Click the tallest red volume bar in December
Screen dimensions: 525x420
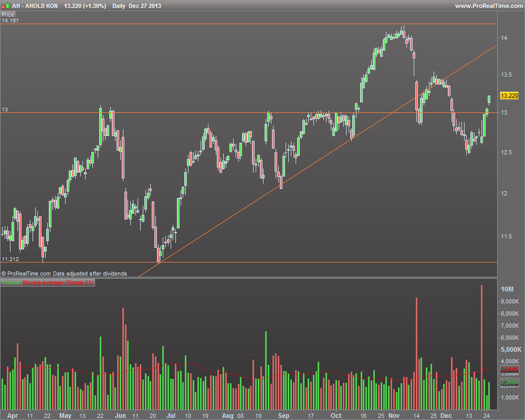pyautogui.click(x=481, y=348)
